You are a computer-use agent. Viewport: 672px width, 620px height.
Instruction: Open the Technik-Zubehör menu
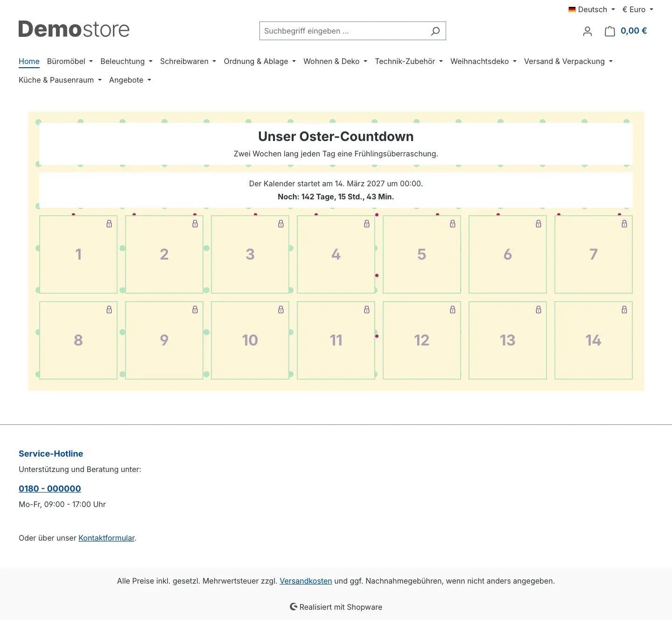[409, 61]
